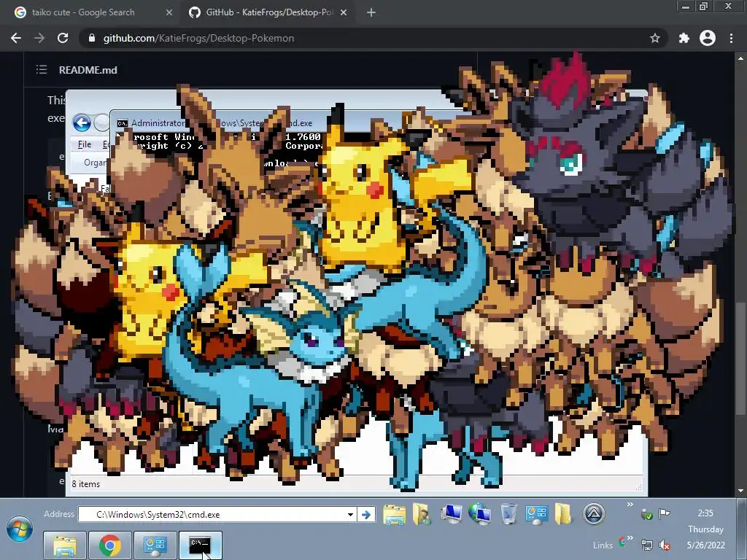Image resolution: width=747 pixels, height=560 pixels.
Task: Click the scrollbar up arrow on the page
Action: click(740, 58)
